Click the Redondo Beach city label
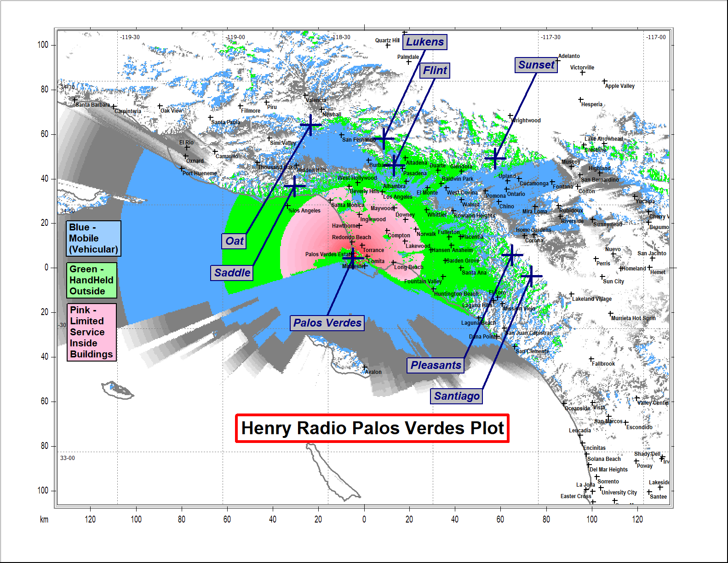The image size is (728, 563). click(351, 237)
